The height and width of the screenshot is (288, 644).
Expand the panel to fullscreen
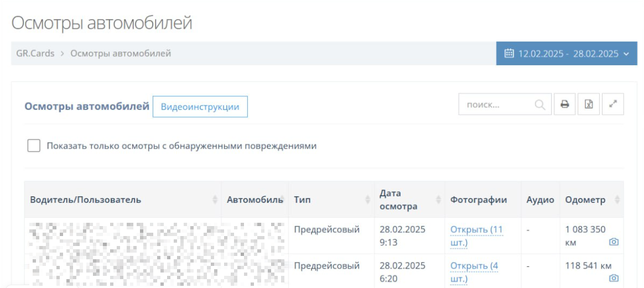pyautogui.click(x=613, y=104)
